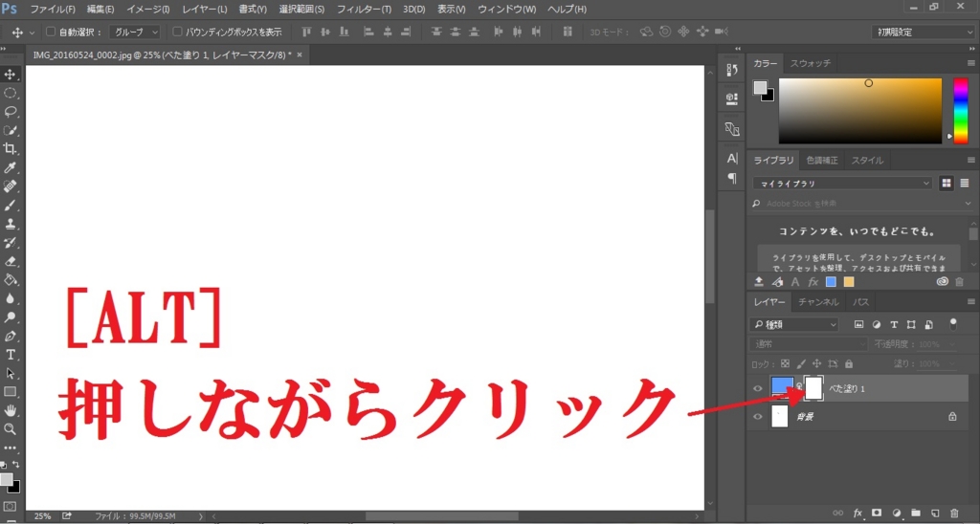Screen dimensions: 980x524
Task: Switch to the パス tab
Action: point(860,301)
